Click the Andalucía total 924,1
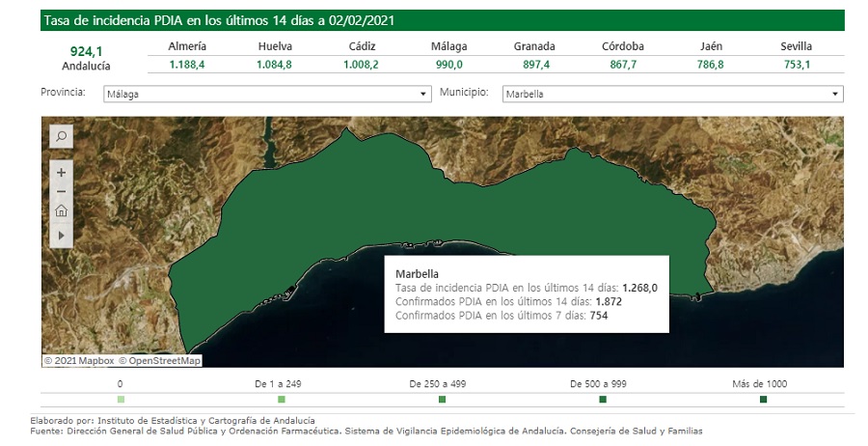This screenshot has width=868, height=446. click(87, 52)
